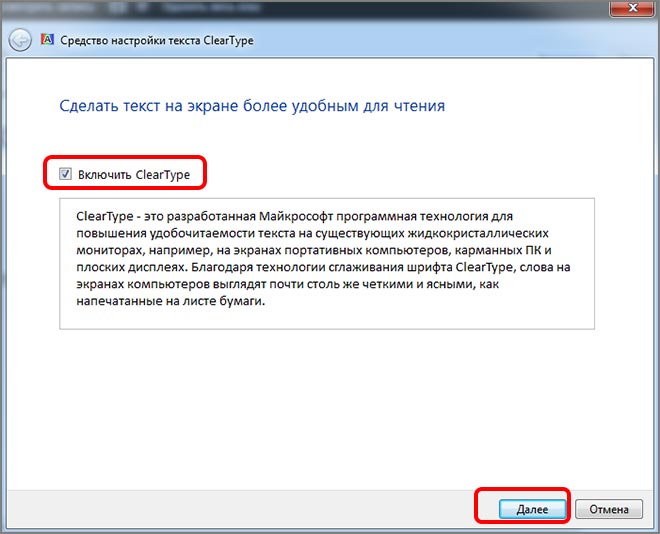Click the ClearType tuner app icon
The width and height of the screenshot is (660, 534).
point(47,40)
